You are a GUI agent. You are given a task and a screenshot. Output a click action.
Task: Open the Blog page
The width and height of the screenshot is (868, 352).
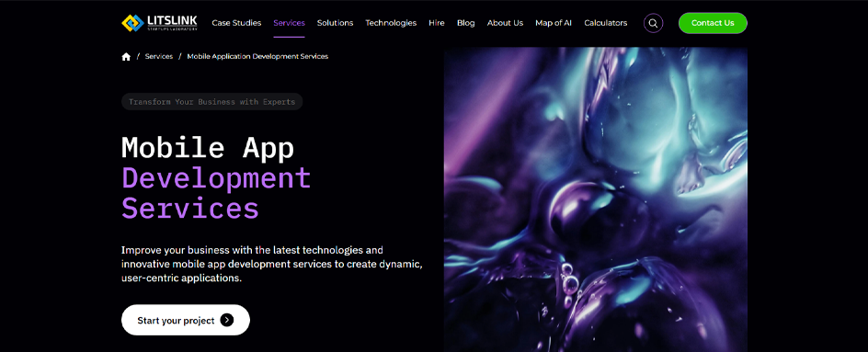click(x=465, y=23)
